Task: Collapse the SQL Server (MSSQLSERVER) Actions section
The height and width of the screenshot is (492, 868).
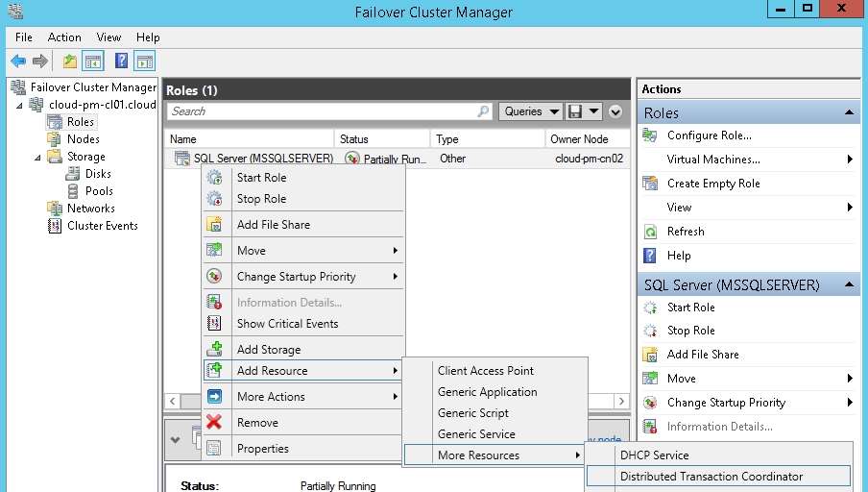Action: click(x=849, y=284)
